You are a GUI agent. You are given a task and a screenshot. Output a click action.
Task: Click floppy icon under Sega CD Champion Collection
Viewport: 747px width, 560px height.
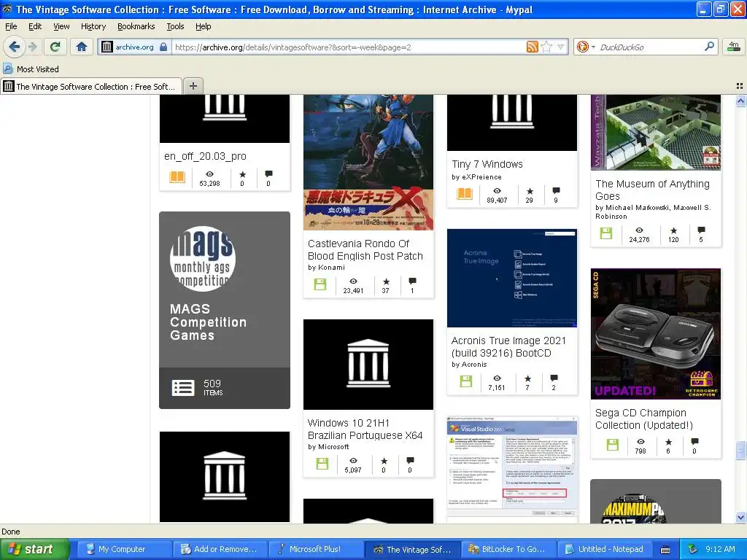(x=613, y=445)
